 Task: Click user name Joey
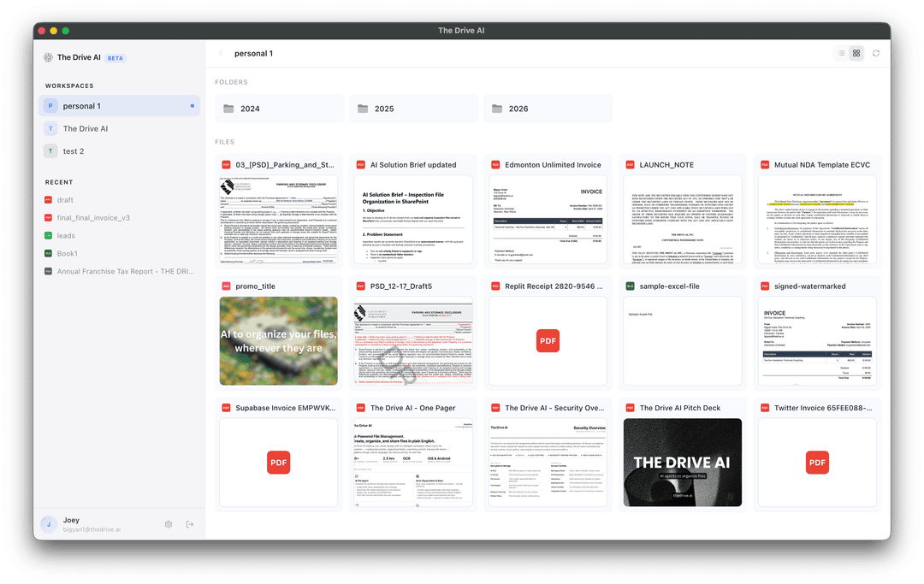coord(71,520)
